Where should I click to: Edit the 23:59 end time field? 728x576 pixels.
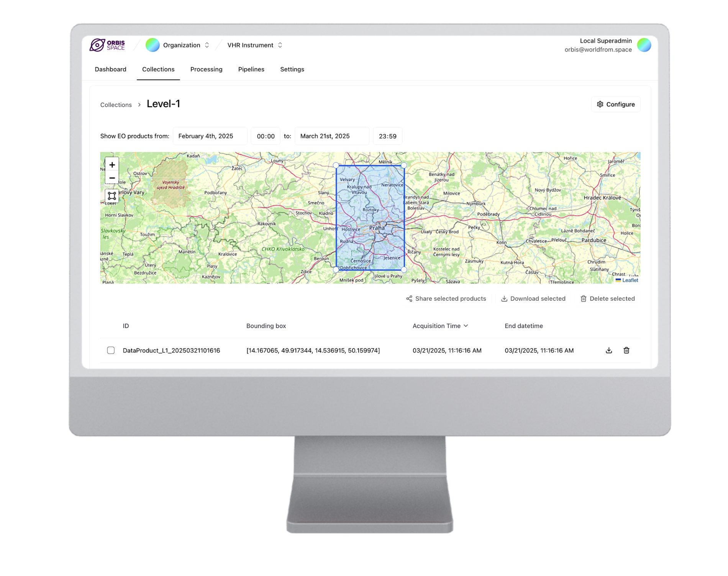(x=387, y=136)
